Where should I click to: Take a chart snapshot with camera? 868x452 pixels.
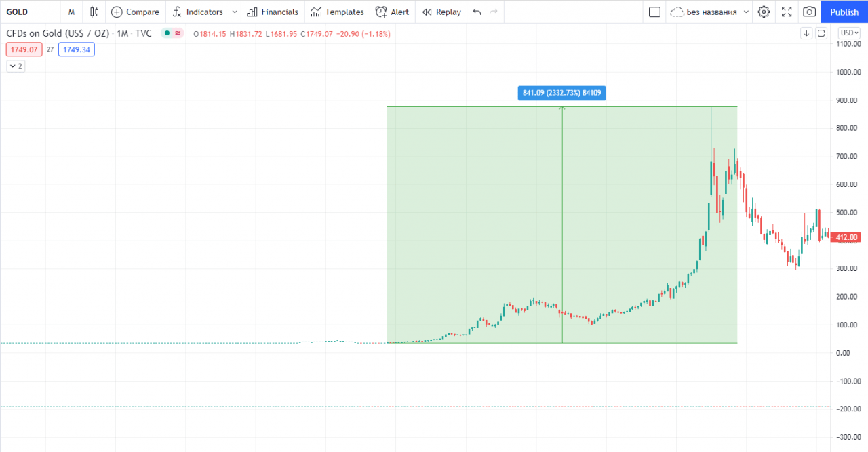pyautogui.click(x=809, y=12)
